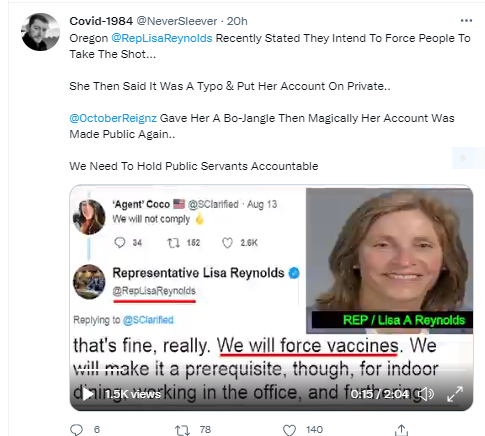This screenshot has width=485, height=436.
Task: Click the Lisa Reynolds photo in video
Action: pyautogui.click(x=389, y=261)
